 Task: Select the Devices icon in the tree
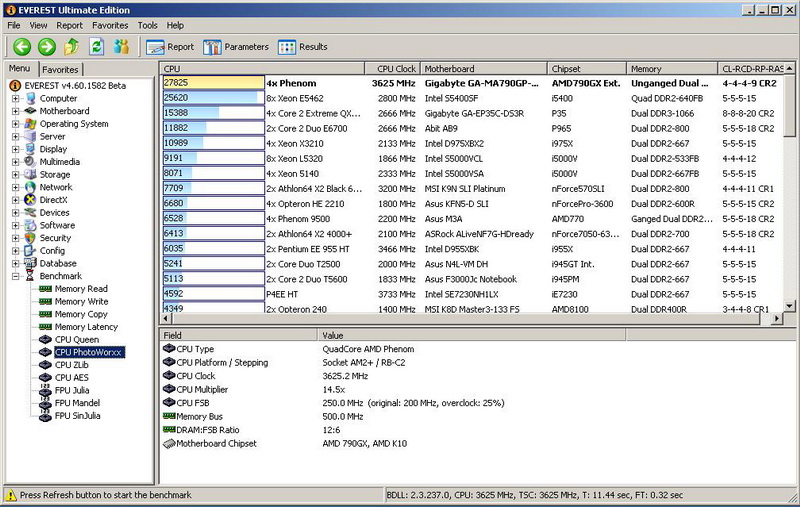31,213
